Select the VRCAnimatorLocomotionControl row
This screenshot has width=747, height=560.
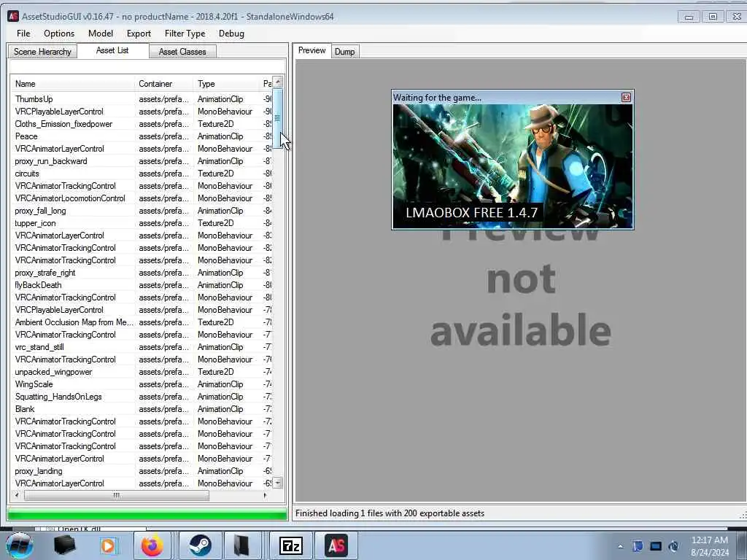[x=142, y=198]
